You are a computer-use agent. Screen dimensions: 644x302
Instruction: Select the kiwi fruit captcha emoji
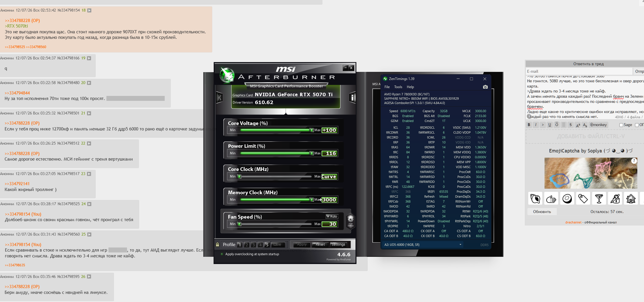567,199
